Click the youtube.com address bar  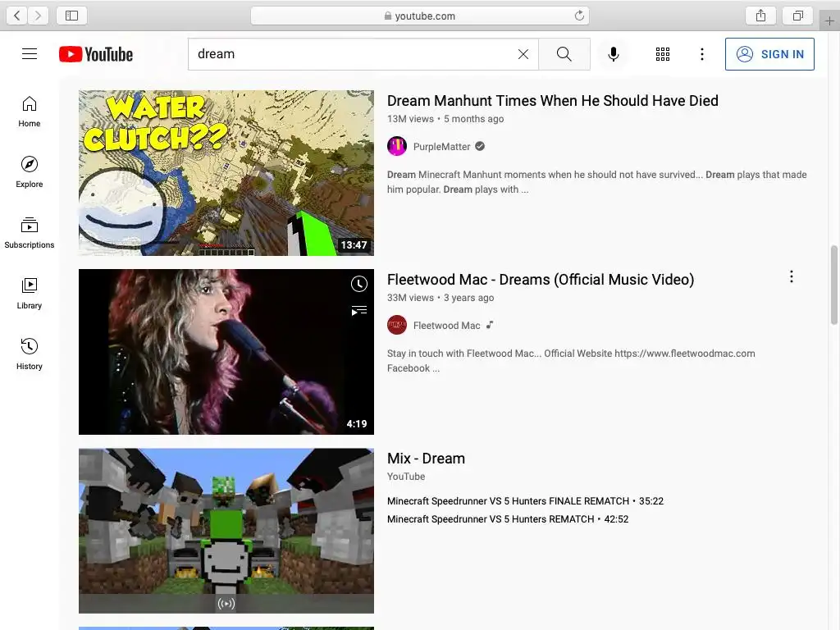tap(420, 16)
